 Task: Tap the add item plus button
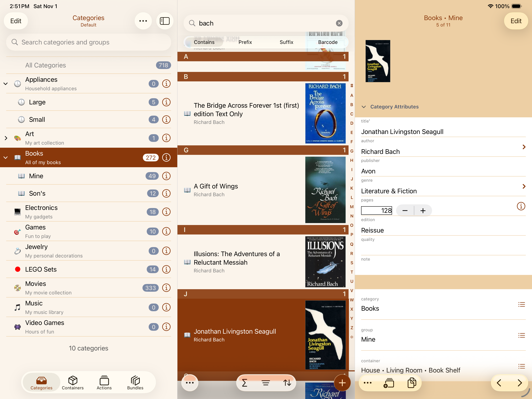coord(342,383)
